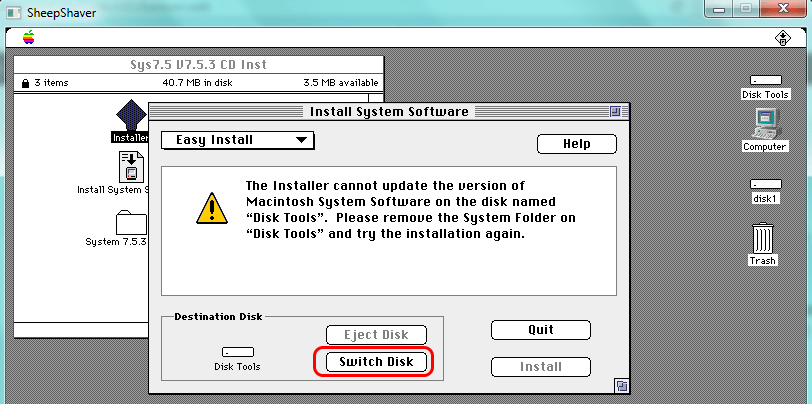Click "3.5 MB available" text
The width and height of the screenshot is (812, 404).
pos(341,83)
